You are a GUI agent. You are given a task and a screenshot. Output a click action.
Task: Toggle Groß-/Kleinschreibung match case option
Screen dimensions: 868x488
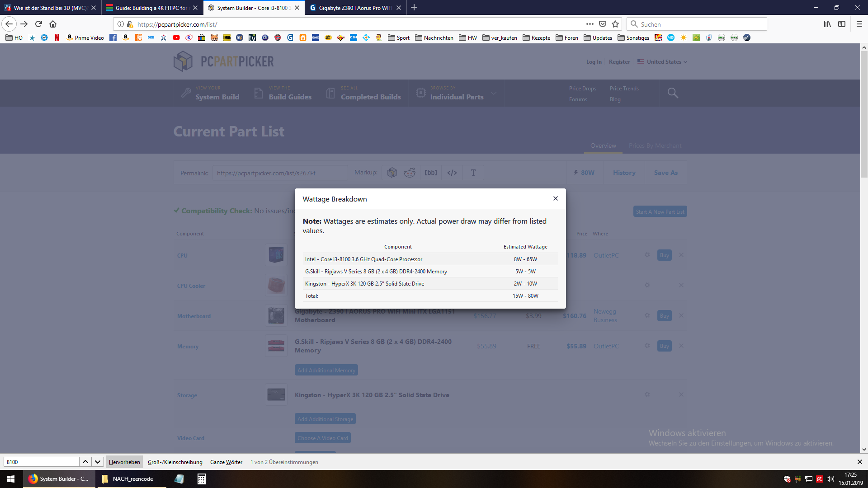(x=175, y=462)
